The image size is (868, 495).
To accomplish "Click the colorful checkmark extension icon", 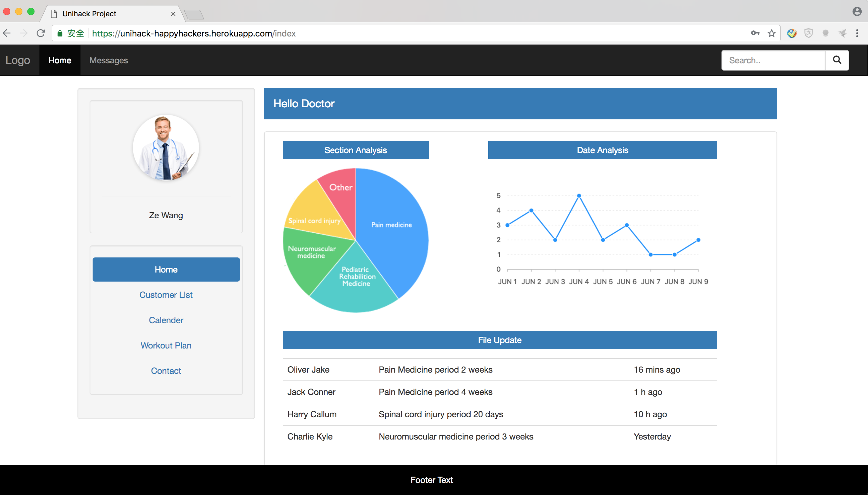I will (791, 33).
